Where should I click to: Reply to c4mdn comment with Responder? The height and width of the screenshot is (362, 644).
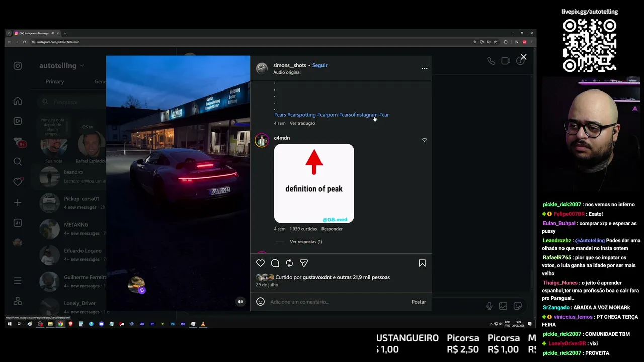pyautogui.click(x=332, y=229)
